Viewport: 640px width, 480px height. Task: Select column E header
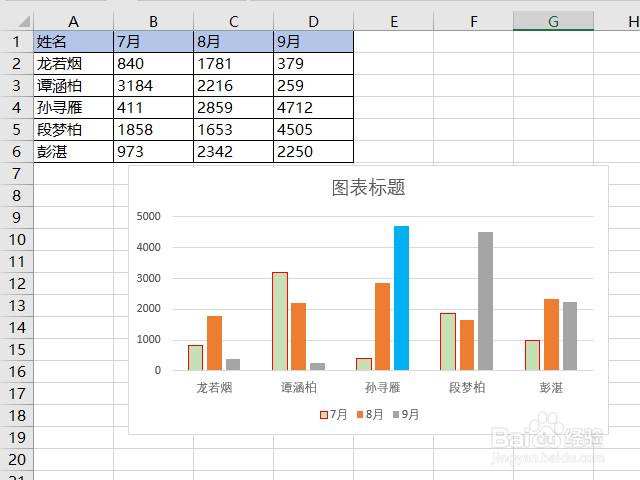[x=393, y=21]
